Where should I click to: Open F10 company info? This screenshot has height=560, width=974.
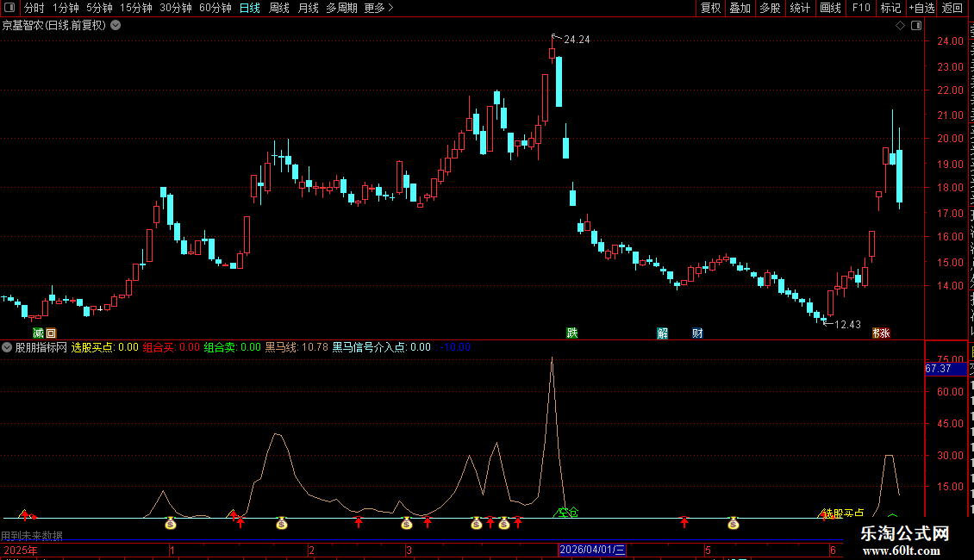click(x=861, y=8)
